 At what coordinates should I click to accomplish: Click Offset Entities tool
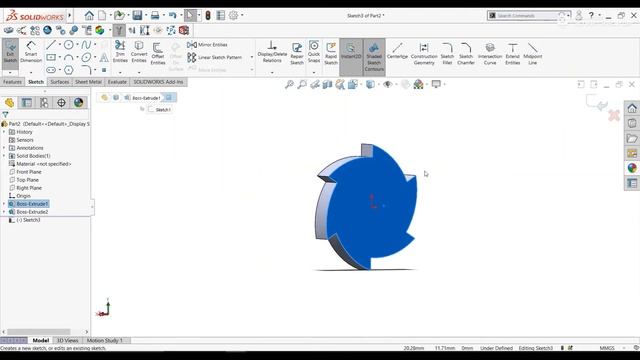158,53
